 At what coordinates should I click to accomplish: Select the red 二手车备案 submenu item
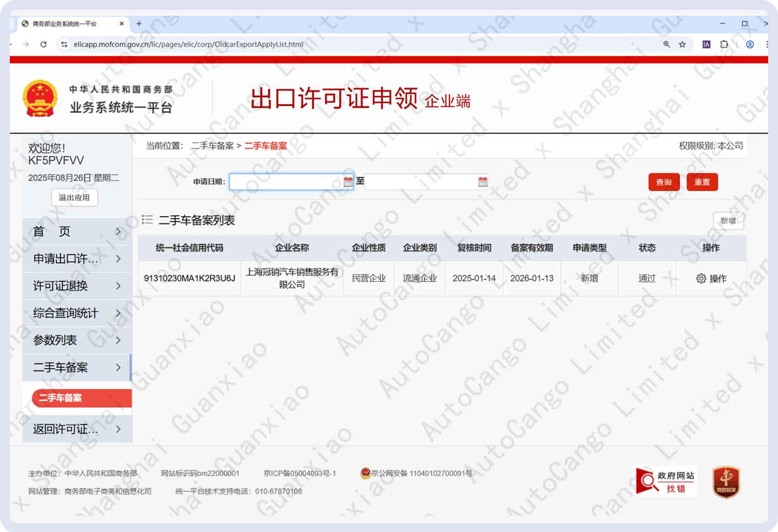tap(82, 398)
